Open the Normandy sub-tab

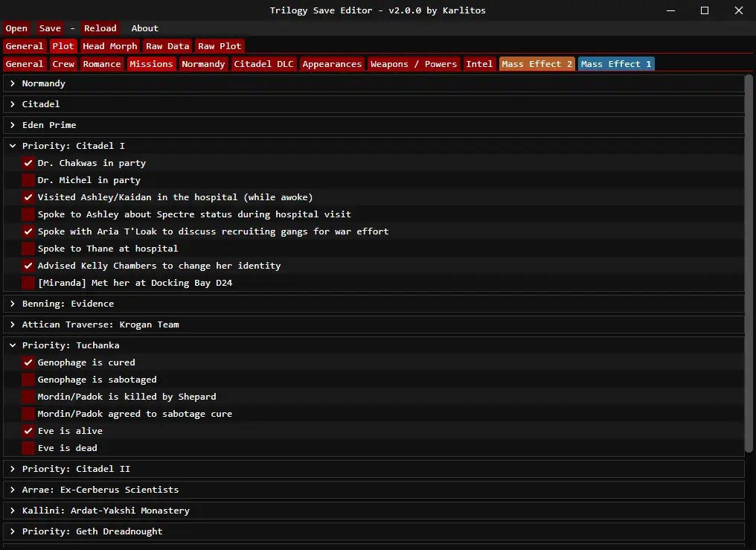tap(203, 63)
